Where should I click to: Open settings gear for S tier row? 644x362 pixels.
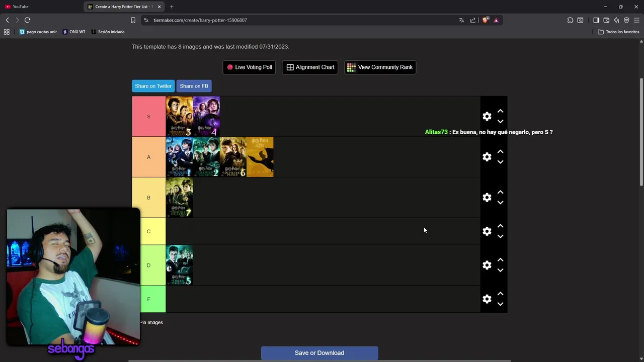(x=487, y=116)
